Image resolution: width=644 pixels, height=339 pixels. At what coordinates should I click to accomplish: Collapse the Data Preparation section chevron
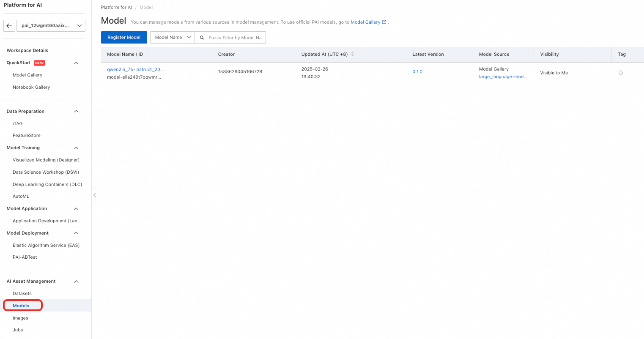[x=76, y=112]
